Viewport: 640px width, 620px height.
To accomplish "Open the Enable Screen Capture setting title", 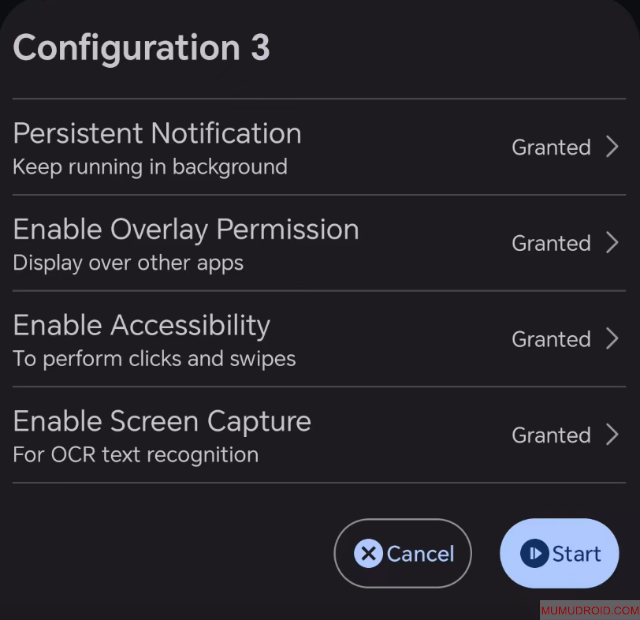I will 162,421.
